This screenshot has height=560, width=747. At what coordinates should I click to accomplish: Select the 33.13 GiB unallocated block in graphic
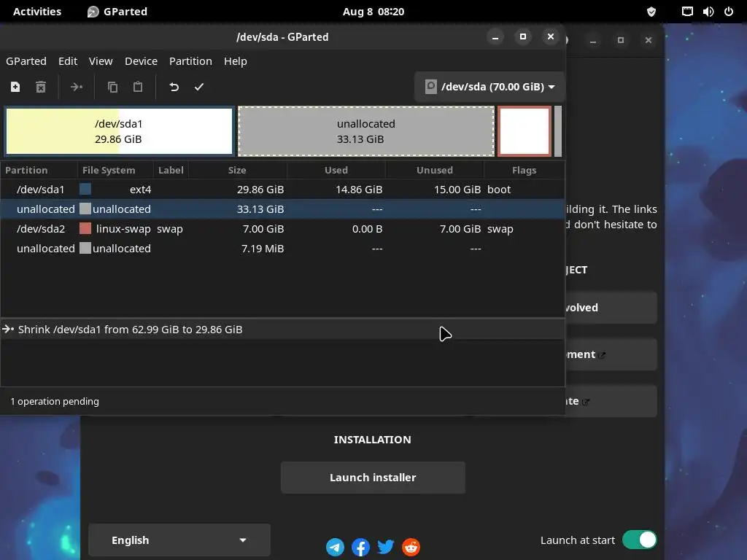[366, 131]
